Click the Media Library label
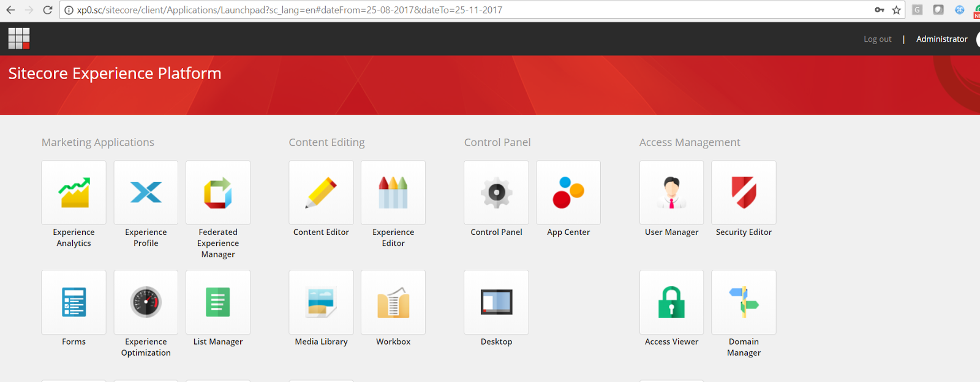 pyautogui.click(x=321, y=342)
